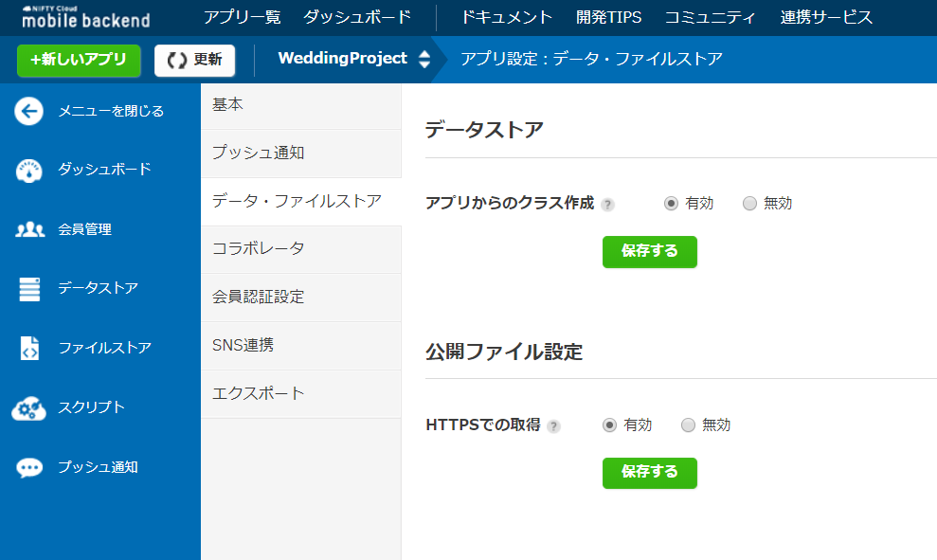Select 有効 for HTTPSでの取得
Screen dimensions: 937x560
[x=609, y=425]
